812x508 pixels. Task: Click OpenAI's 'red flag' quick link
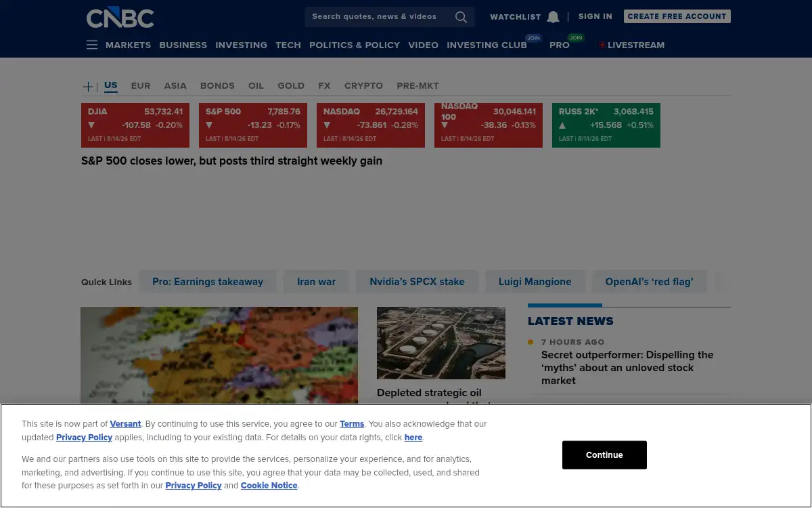click(649, 282)
